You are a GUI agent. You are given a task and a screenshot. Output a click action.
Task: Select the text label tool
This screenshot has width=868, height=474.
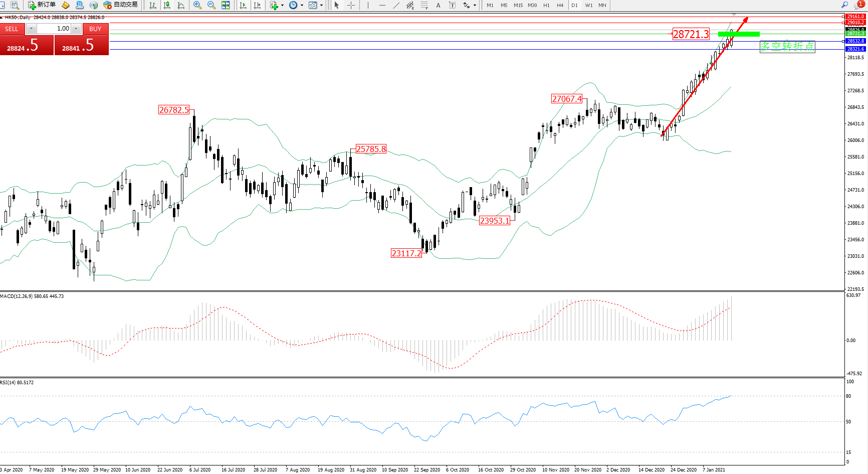(x=439, y=5)
